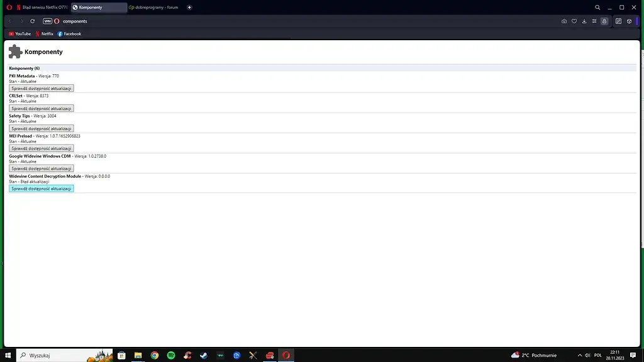Viewport: 644px width, 362px height.
Task: Click the address bar showing components
Action: (x=308, y=21)
